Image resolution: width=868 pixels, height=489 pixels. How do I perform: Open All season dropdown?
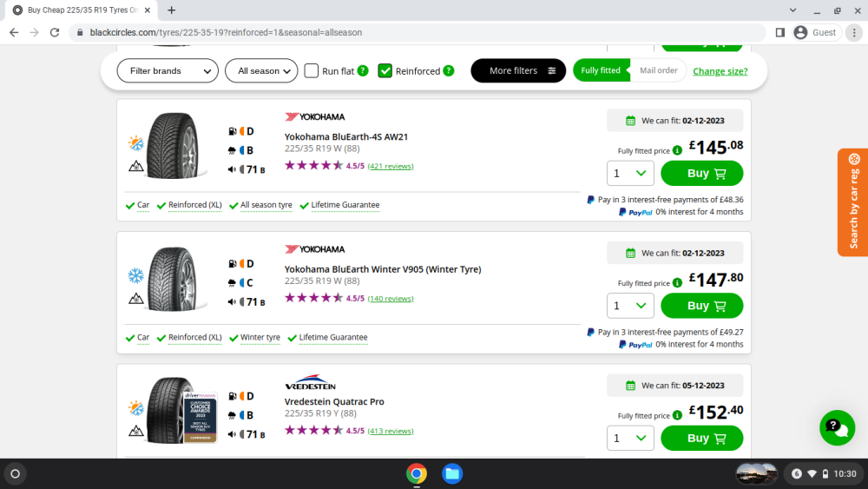(x=261, y=71)
